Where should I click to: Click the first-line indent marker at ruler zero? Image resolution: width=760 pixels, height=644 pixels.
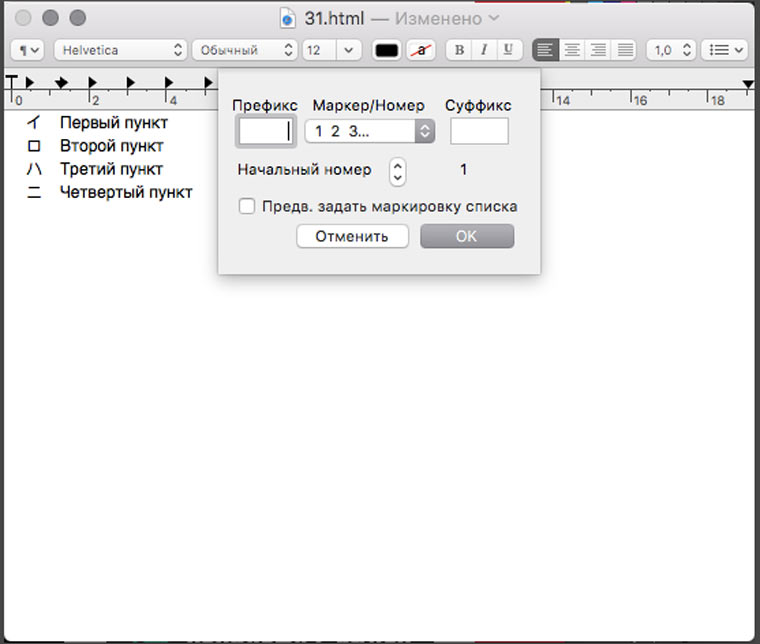tap(11, 83)
